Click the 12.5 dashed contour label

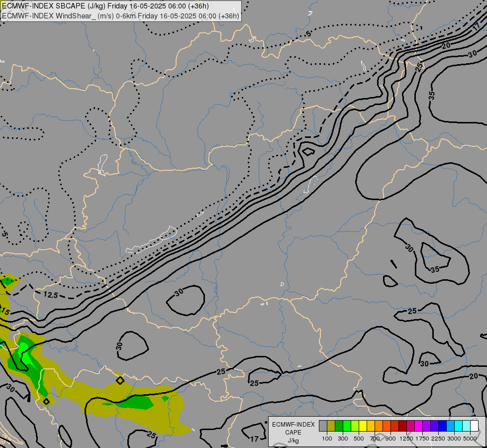click(x=51, y=294)
